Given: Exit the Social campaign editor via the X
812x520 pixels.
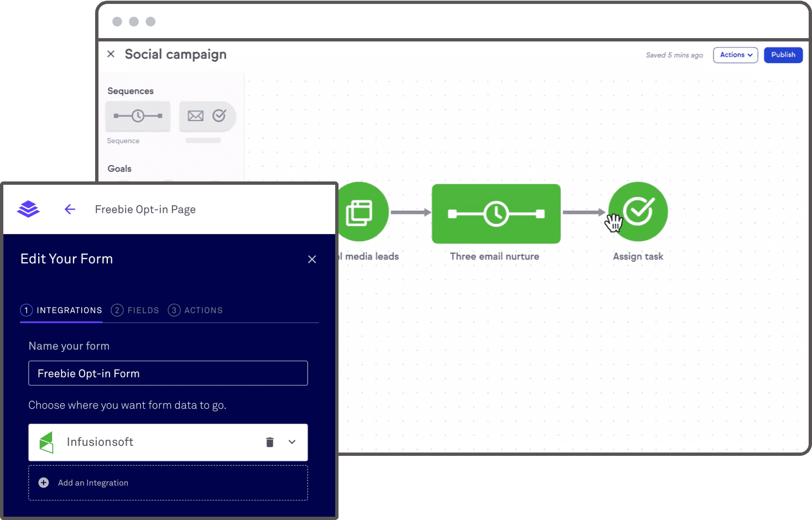Looking at the screenshot, I should tap(111, 54).
